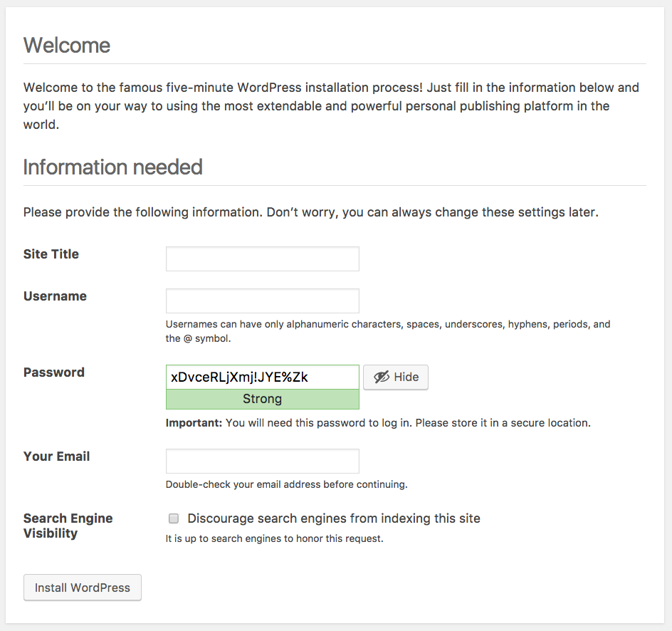Click the green Strong strength indicator

(x=262, y=400)
